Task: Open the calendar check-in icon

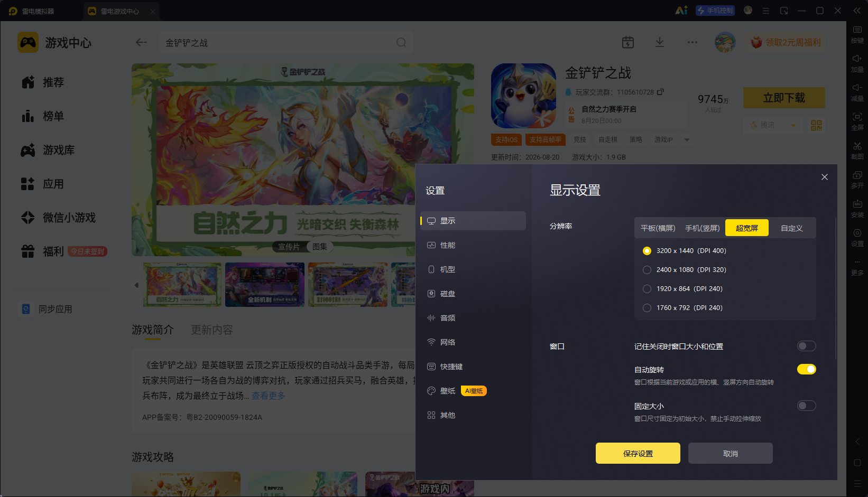Action: pos(628,42)
